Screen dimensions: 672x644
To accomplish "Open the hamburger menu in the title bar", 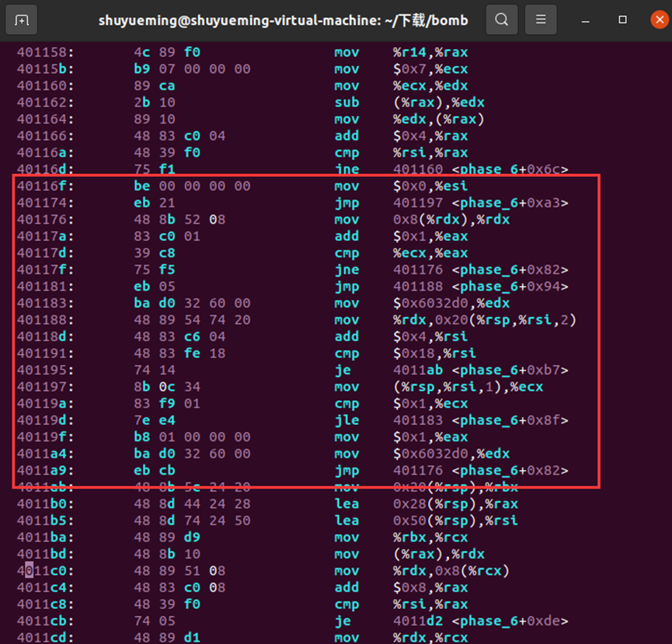I will (541, 19).
